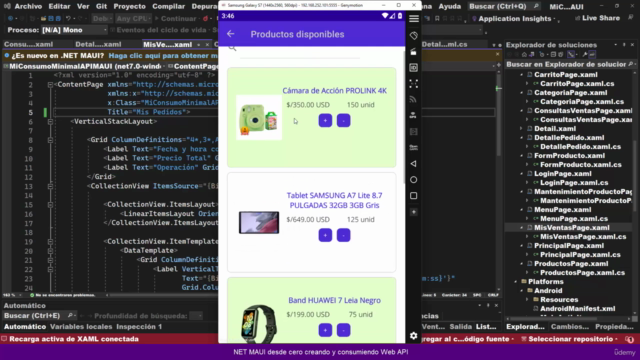Remove one unit of Cámara de Acción PROLINK 4K
The image size is (640, 360).
click(x=344, y=120)
